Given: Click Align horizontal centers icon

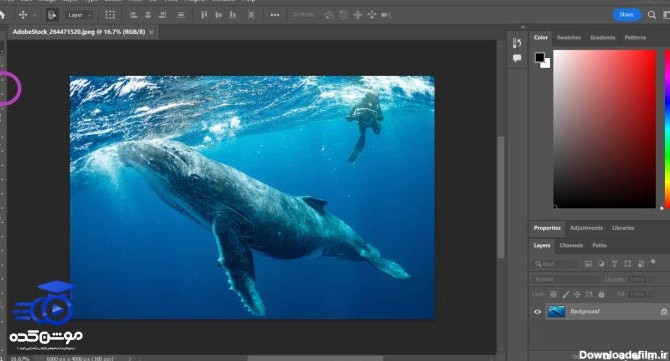Looking at the screenshot, I should pyautogui.click(x=148, y=15).
